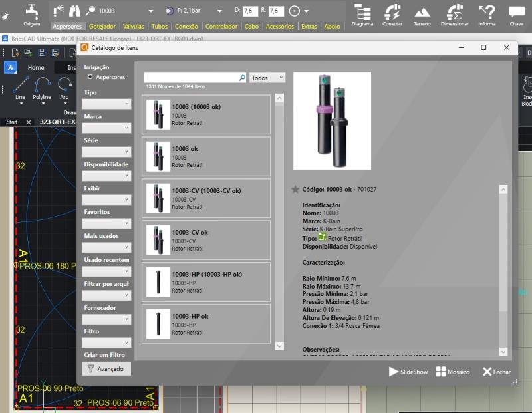Image resolution: width=532 pixels, height=413 pixels.
Task: Click the search magnifier in catalog
Action: (242, 78)
